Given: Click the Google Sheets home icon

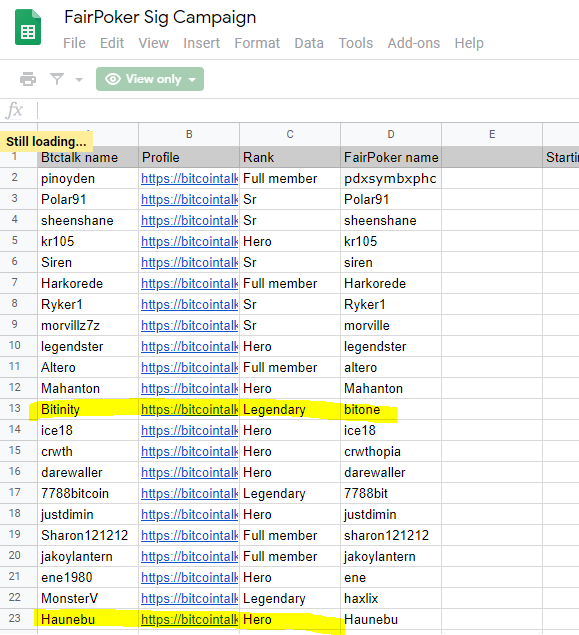Looking at the screenshot, I should 28,28.
